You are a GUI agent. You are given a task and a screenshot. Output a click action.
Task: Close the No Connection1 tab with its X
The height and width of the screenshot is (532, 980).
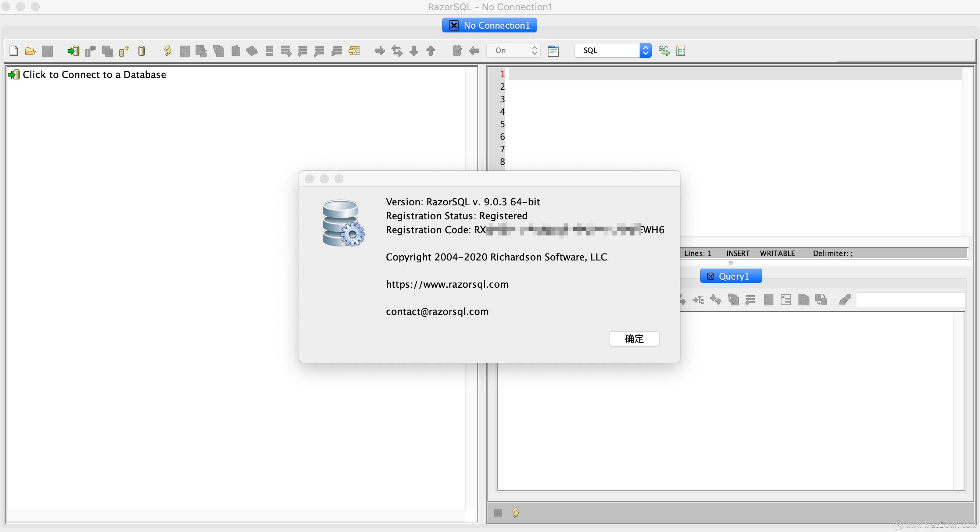pos(454,25)
